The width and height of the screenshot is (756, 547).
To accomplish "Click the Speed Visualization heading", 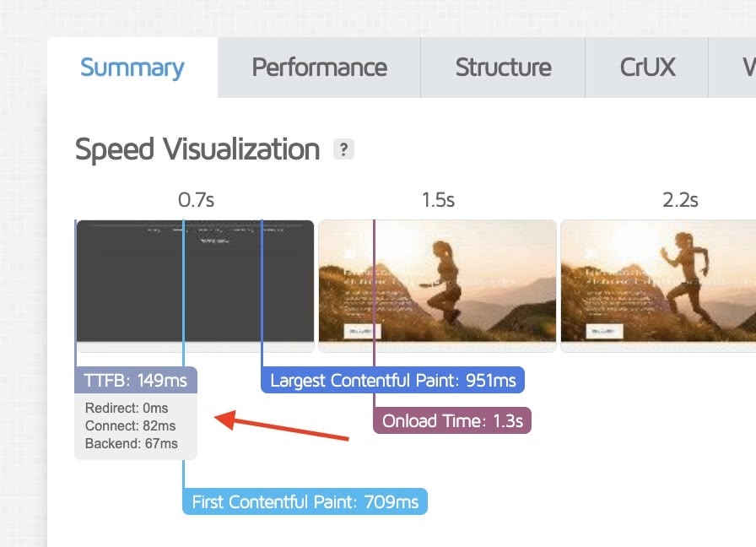I will [197, 150].
